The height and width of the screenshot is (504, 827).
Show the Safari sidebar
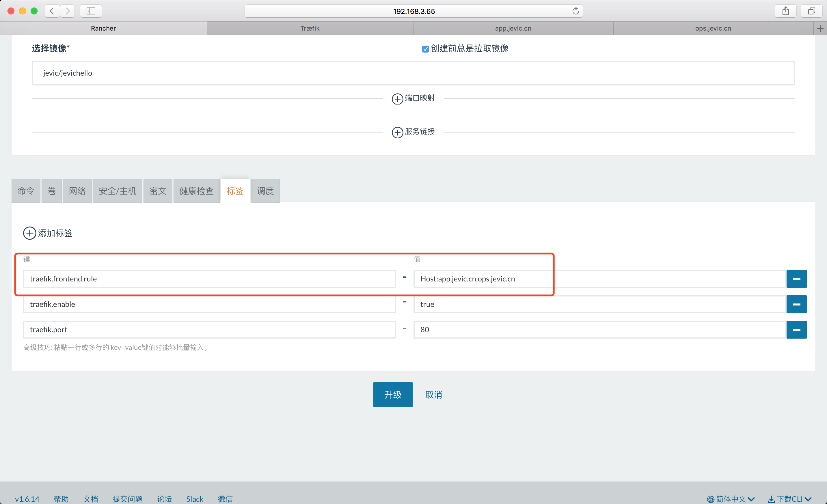[x=91, y=11]
